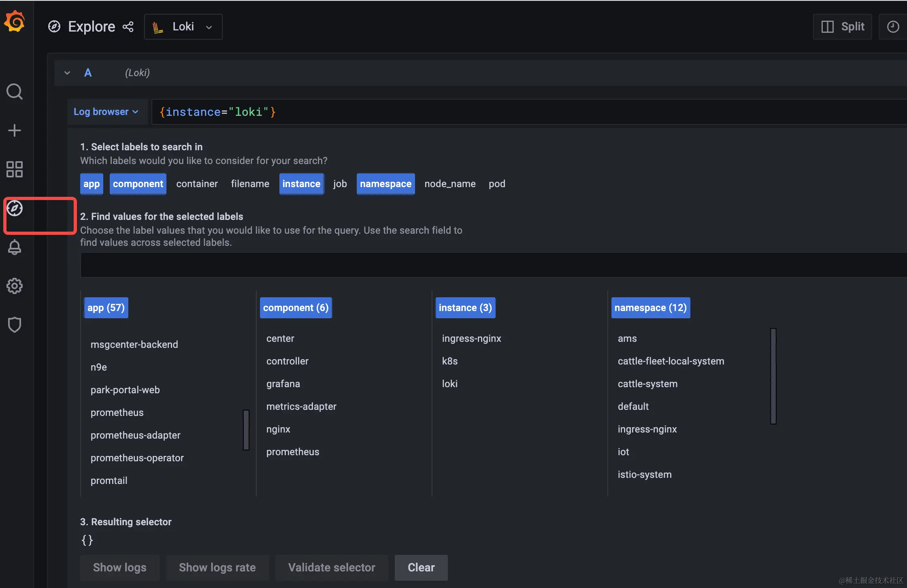Click the share icon next to Explore
The image size is (907, 588).
pyautogui.click(x=128, y=27)
